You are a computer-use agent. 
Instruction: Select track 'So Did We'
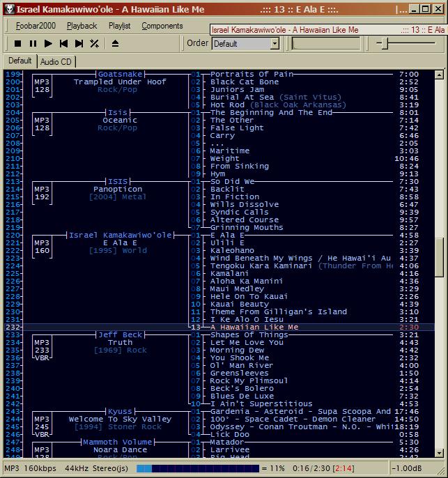(x=232, y=181)
